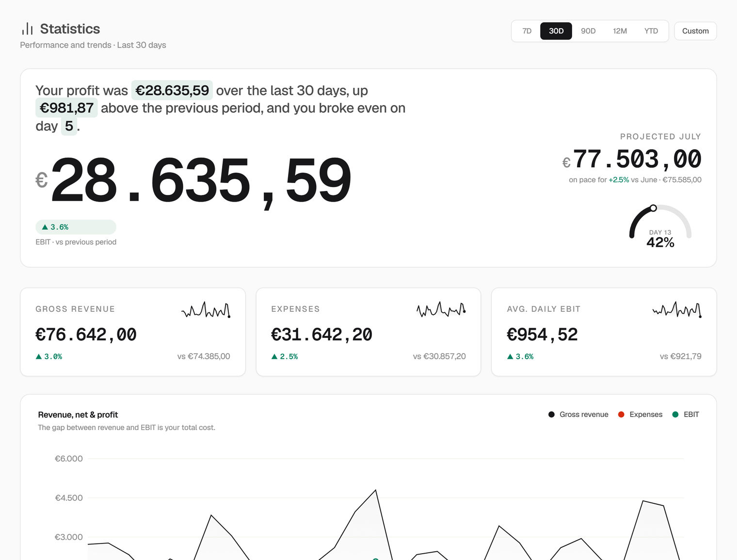Click the €954,52 average daily EBIT value
The height and width of the screenshot is (560, 737).
[542, 335]
